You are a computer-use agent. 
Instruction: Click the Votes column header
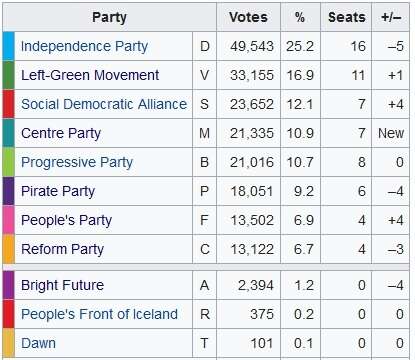tap(248, 17)
